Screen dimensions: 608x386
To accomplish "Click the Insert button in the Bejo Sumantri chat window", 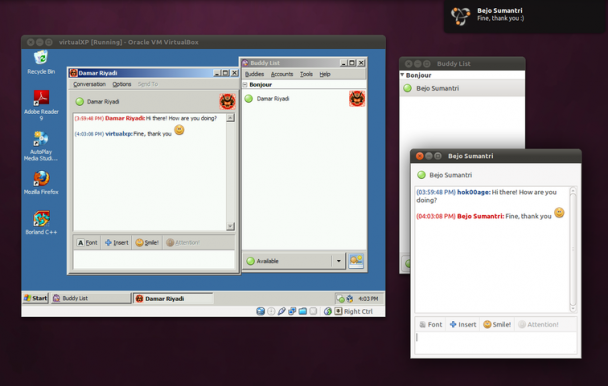I will [463, 324].
